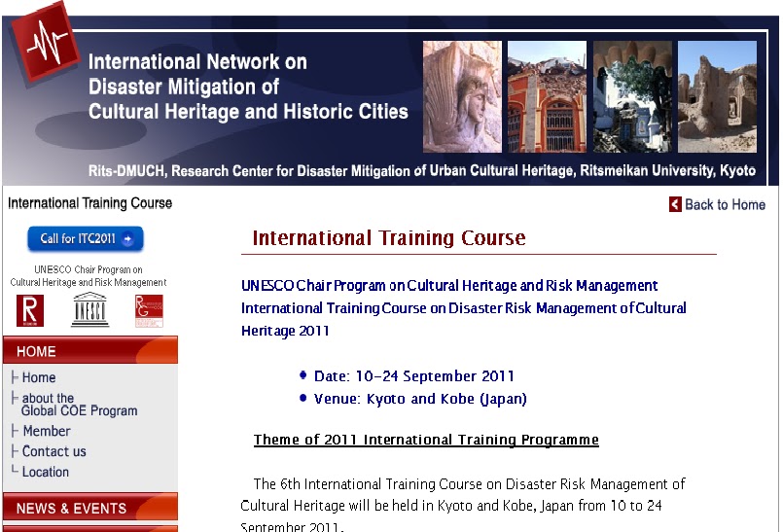Click the blue shrine under tree photo
Screen dimensions: 783x532
click(x=632, y=96)
